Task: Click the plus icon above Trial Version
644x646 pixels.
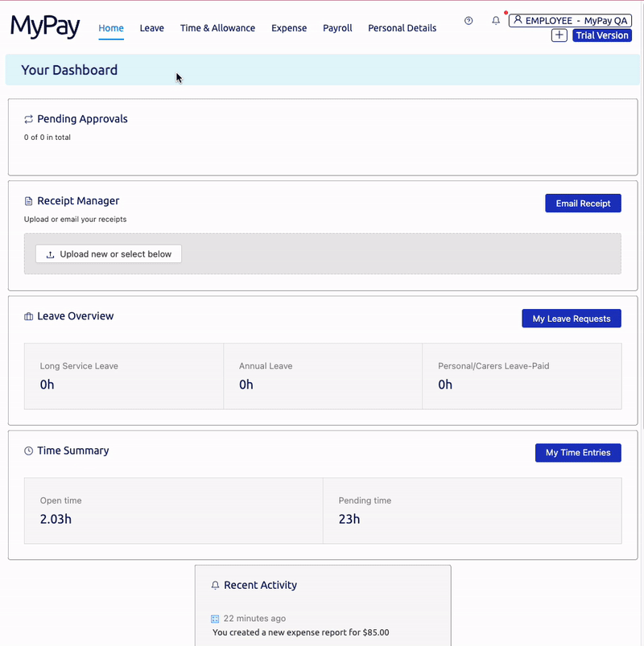Action: (x=559, y=35)
